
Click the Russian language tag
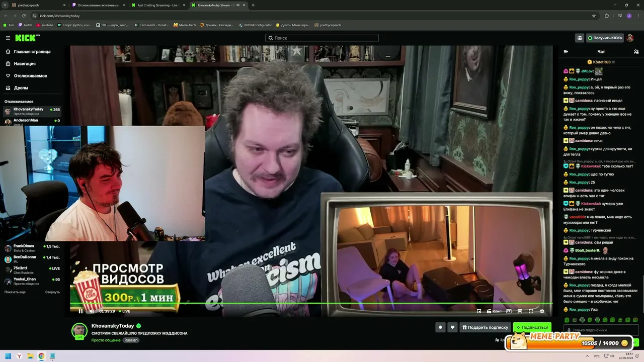pyautogui.click(x=131, y=340)
